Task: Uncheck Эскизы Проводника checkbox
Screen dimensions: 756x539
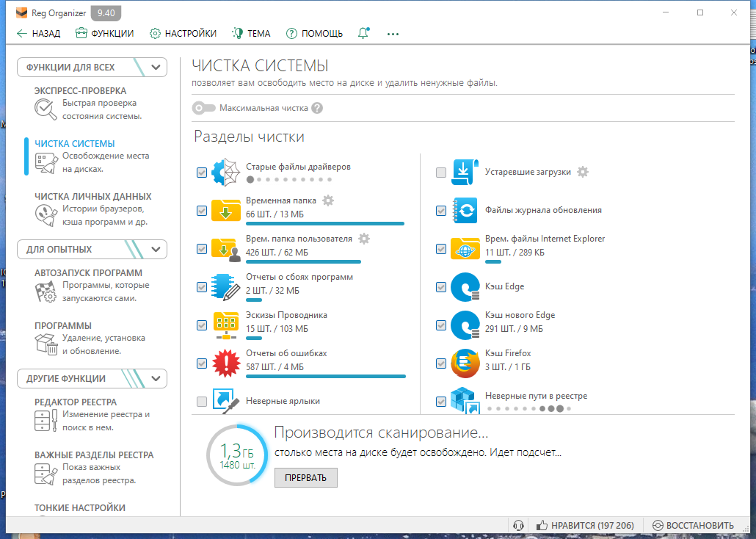Action: 202,325
